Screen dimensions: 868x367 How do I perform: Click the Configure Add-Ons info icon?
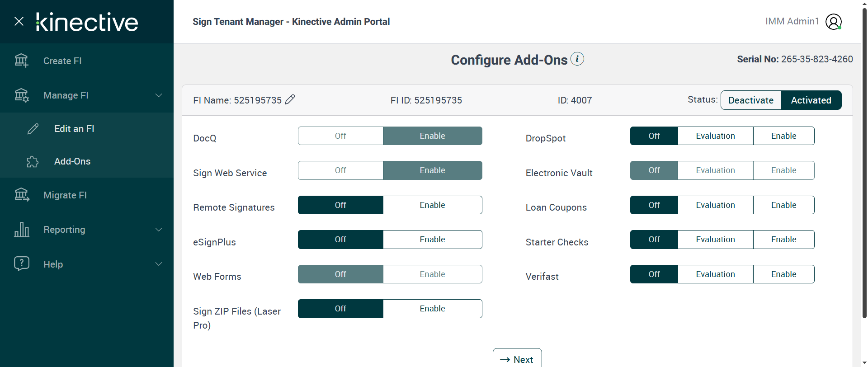click(x=577, y=59)
